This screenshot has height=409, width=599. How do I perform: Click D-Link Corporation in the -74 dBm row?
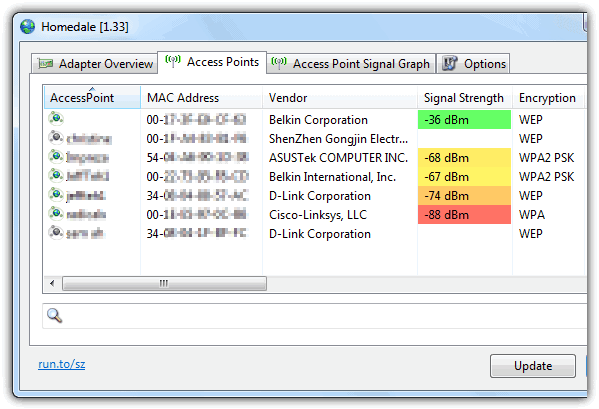(x=320, y=196)
